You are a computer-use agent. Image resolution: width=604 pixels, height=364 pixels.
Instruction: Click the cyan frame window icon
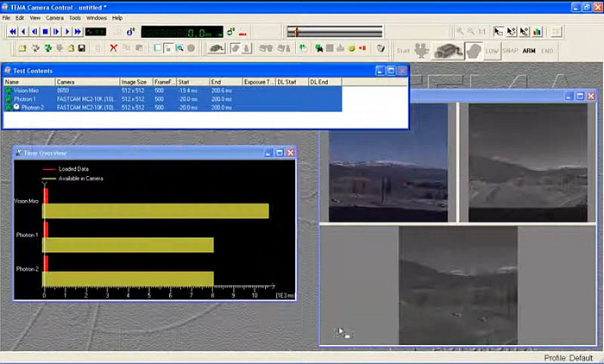pyautogui.click(x=157, y=48)
